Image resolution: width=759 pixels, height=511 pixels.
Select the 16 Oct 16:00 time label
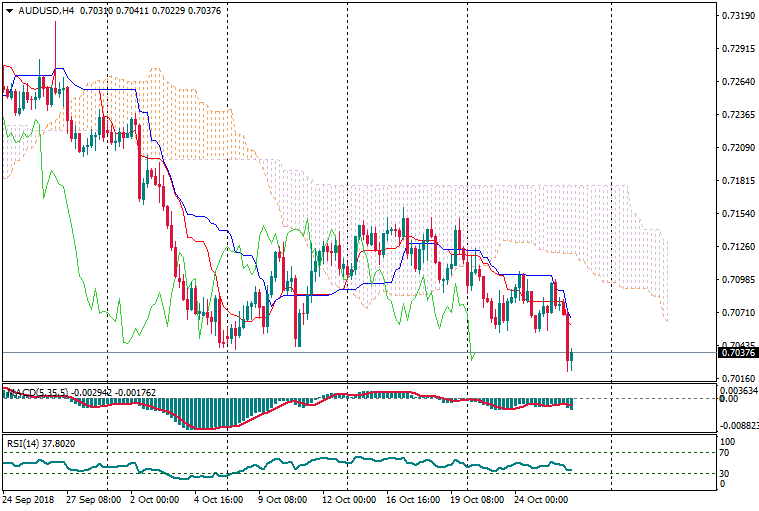413,498
